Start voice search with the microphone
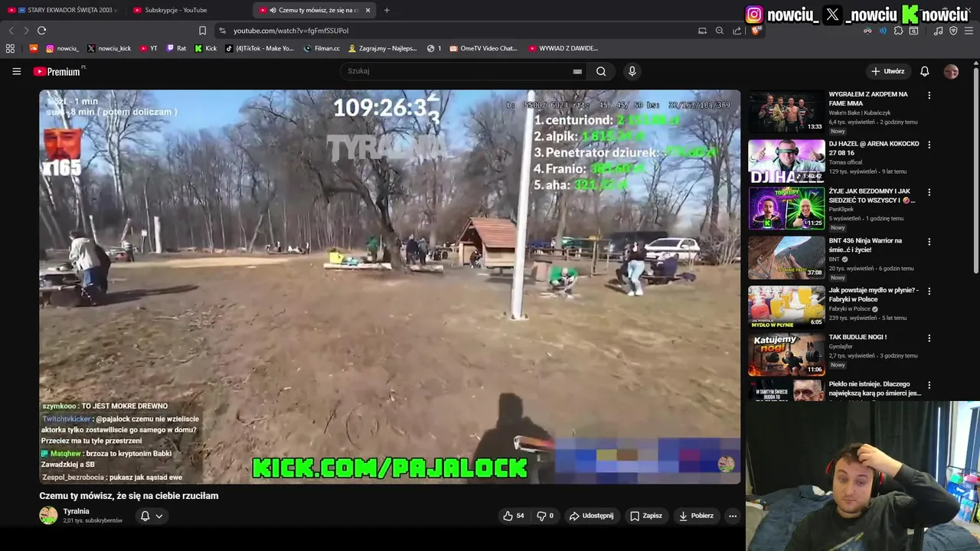The height and width of the screenshot is (551, 980). [x=632, y=71]
